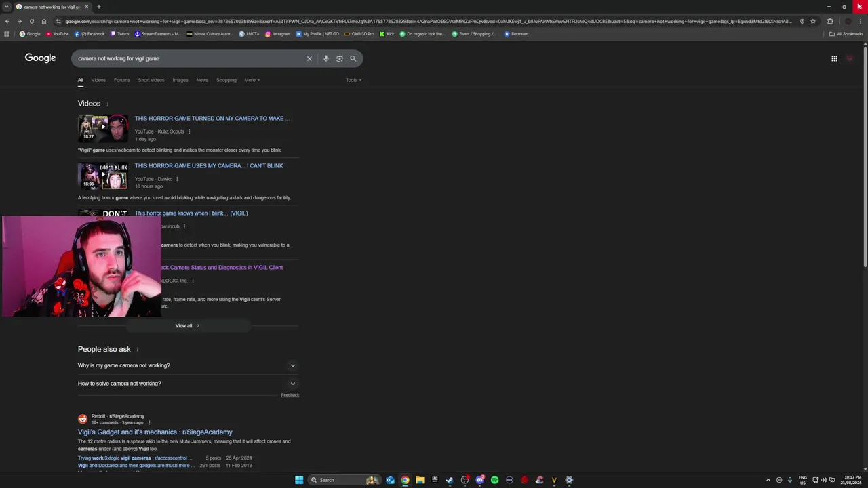Open the browser home page icon
This screenshot has height=488, width=868.
click(x=44, y=21)
